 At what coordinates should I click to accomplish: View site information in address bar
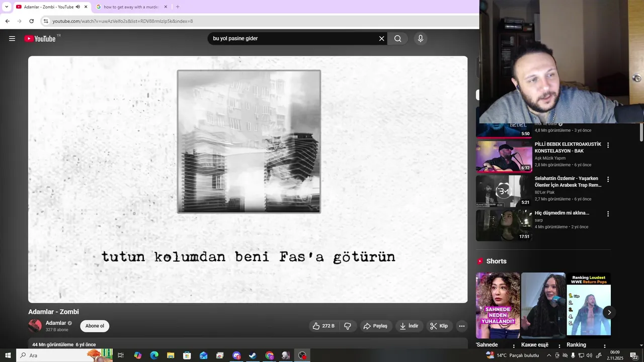pyautogui.click(x=46, y=21)
